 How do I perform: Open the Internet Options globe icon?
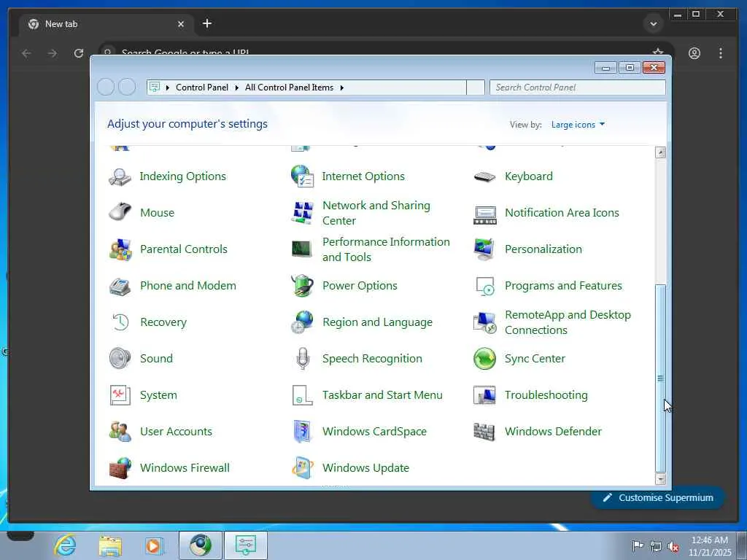click(303, 176)
